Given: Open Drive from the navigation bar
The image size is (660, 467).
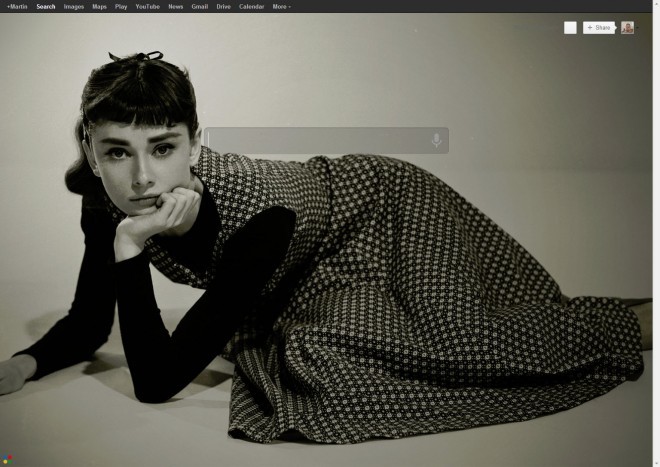Looking at the screenshot, I should pos(224,7).
